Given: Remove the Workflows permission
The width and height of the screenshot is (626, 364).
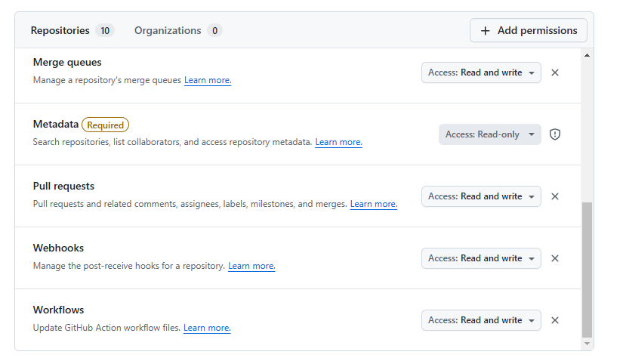Looking at the screenshot, I should [555, 320].
